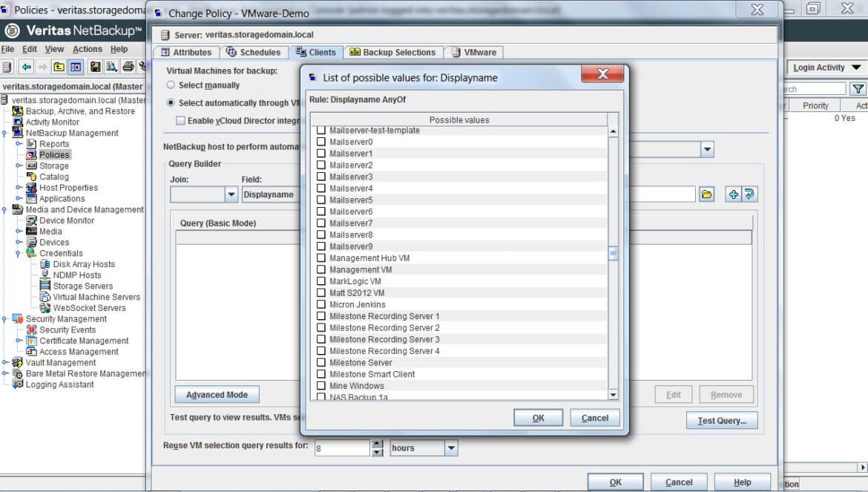Open the Join dropdown

tap(231, 194)
